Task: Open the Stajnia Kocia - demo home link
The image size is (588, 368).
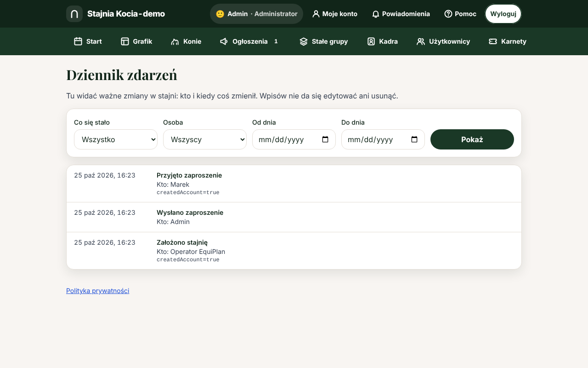Action: point(116,14)
